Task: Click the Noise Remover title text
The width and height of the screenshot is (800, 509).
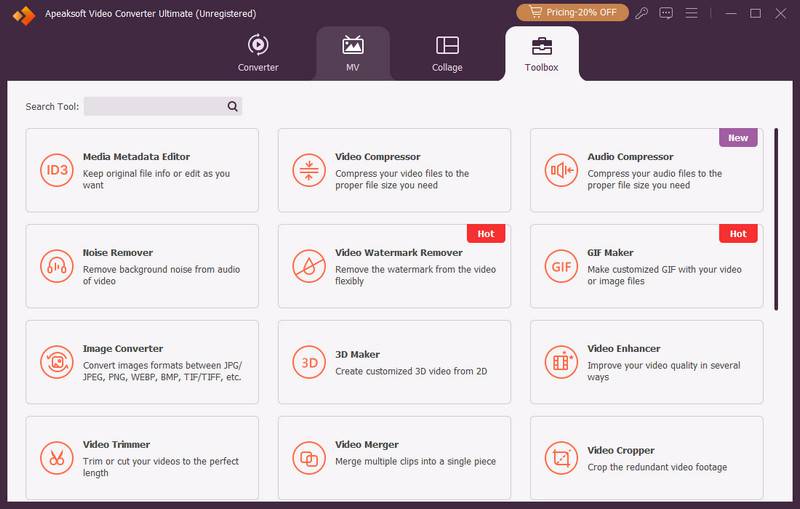Action: [118, 252]
